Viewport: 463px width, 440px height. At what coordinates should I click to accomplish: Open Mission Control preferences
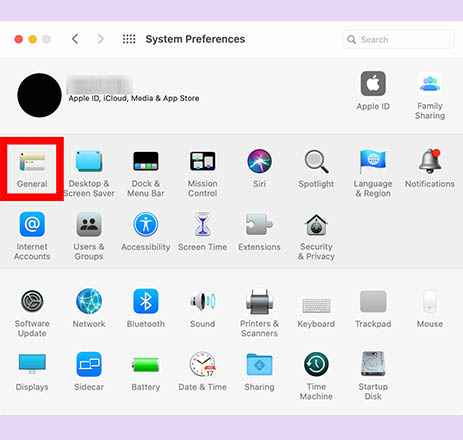[x=202, y=174]
